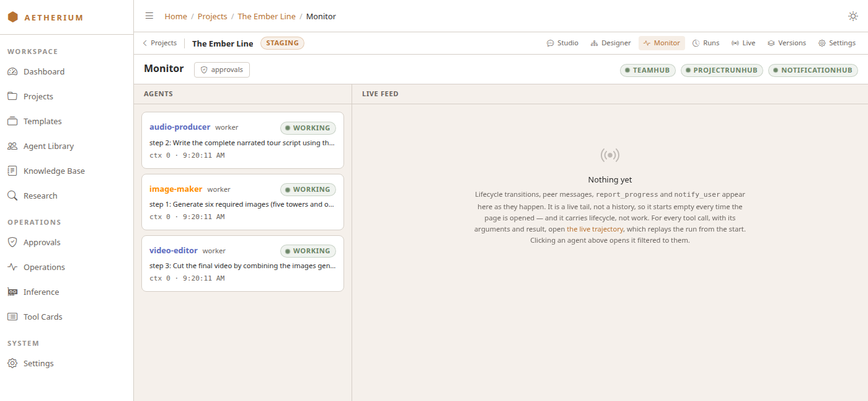
Task: Click the Projects breadcrumb link
Action: (213, 16)
